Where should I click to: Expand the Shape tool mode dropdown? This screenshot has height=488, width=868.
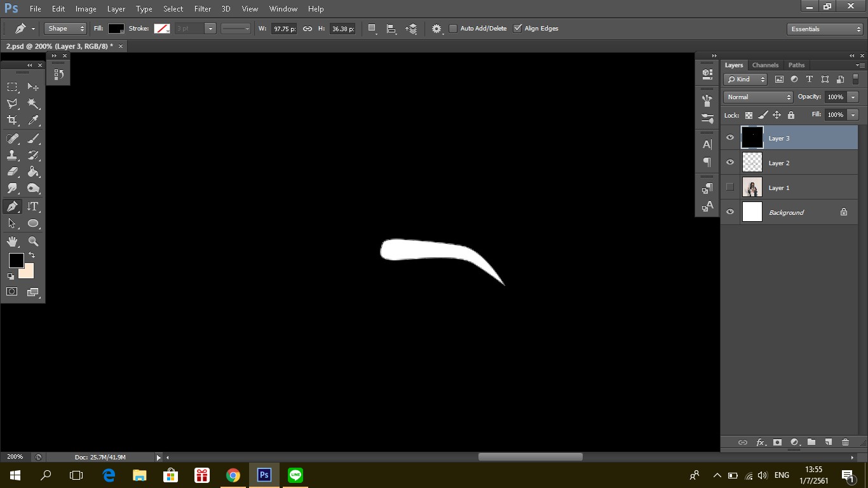click(x=65, y=29)
